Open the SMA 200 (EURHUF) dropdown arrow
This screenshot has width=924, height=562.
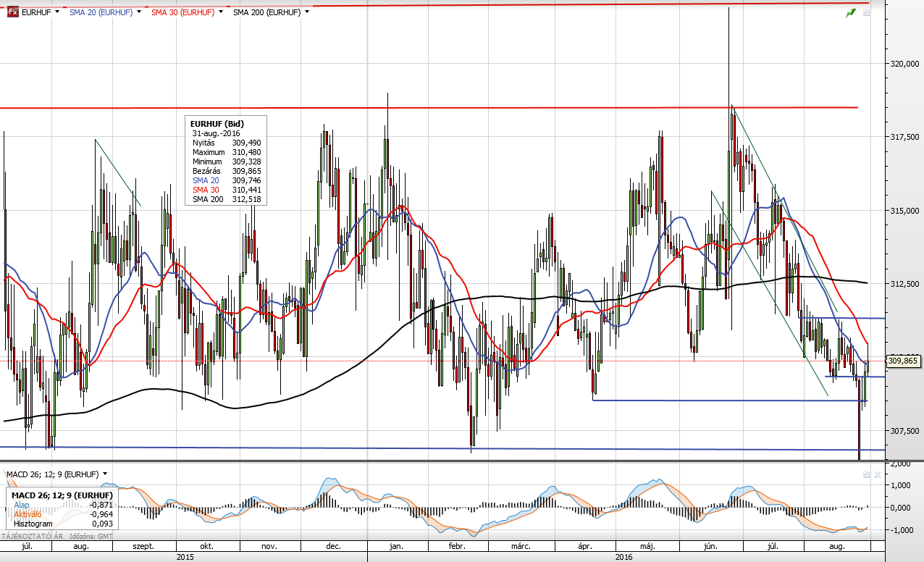pyautogui.click(x=307, y=12)
